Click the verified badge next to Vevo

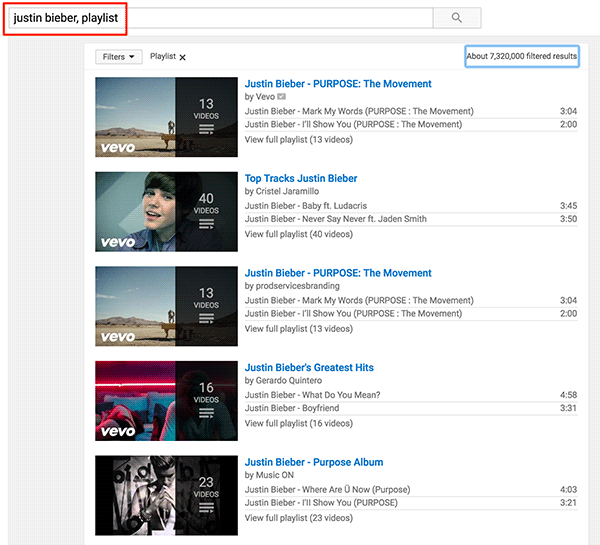tap(282, 96)
